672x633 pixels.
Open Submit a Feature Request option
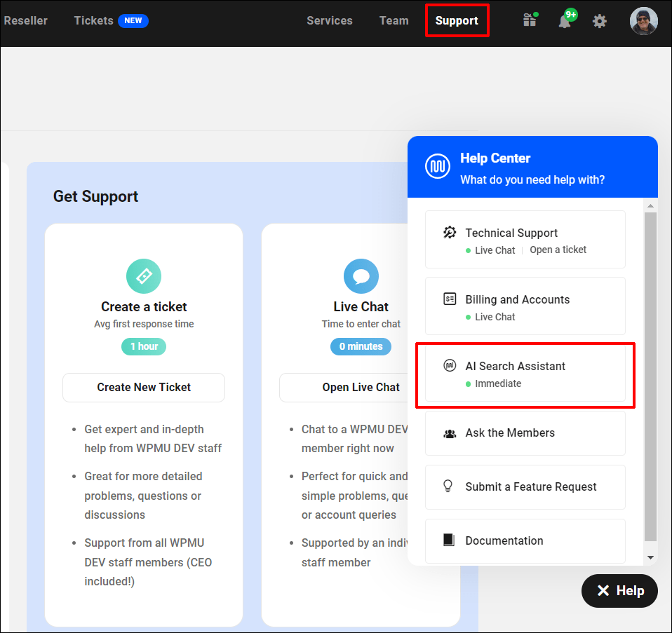coord(525,487)
